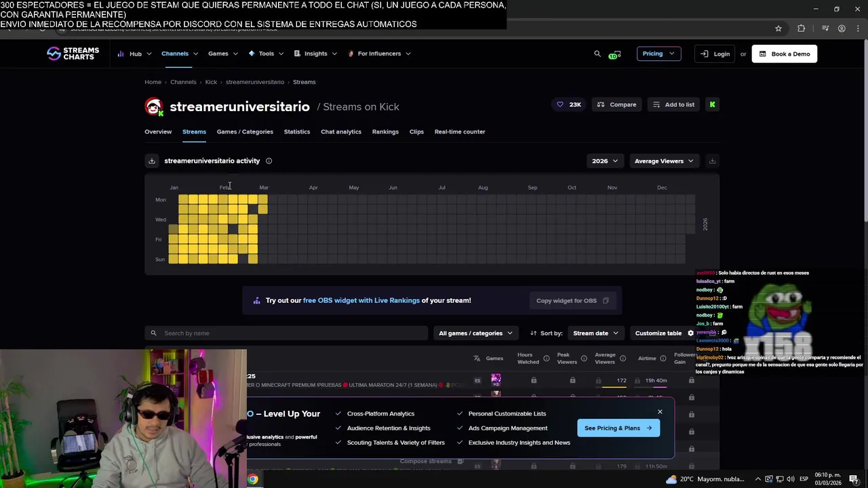
Task: Open the Pricing dropdown
Action: coord(658,54)
